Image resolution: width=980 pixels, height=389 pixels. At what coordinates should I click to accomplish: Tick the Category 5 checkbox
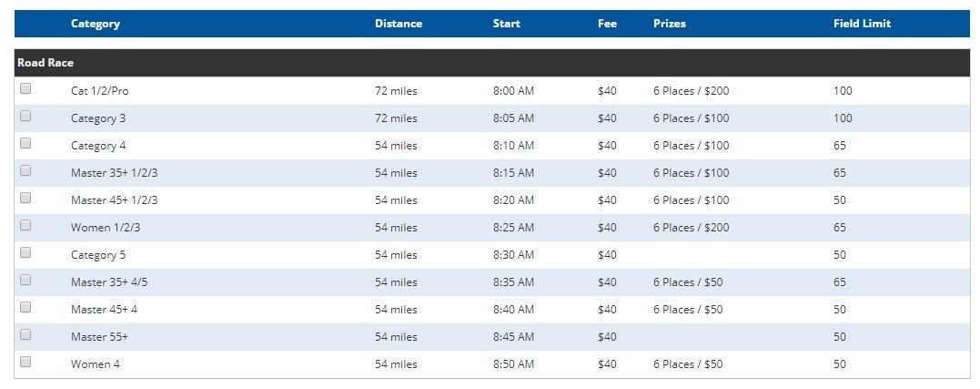tap(25, 252)
